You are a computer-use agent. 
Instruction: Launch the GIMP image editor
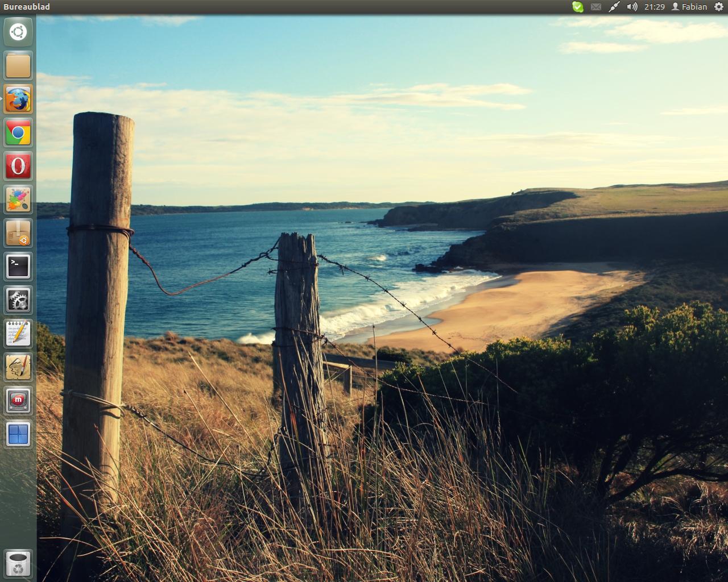[18, 368]
